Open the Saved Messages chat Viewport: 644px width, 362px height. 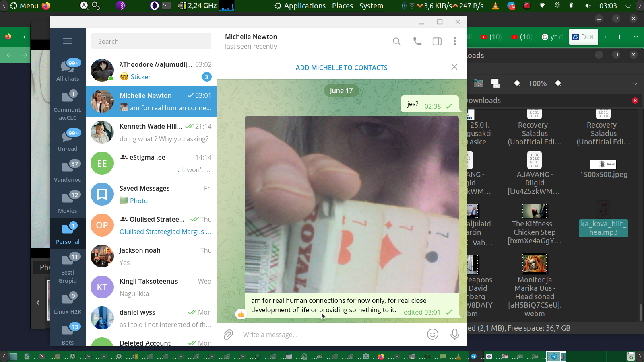tap(151, 194)
